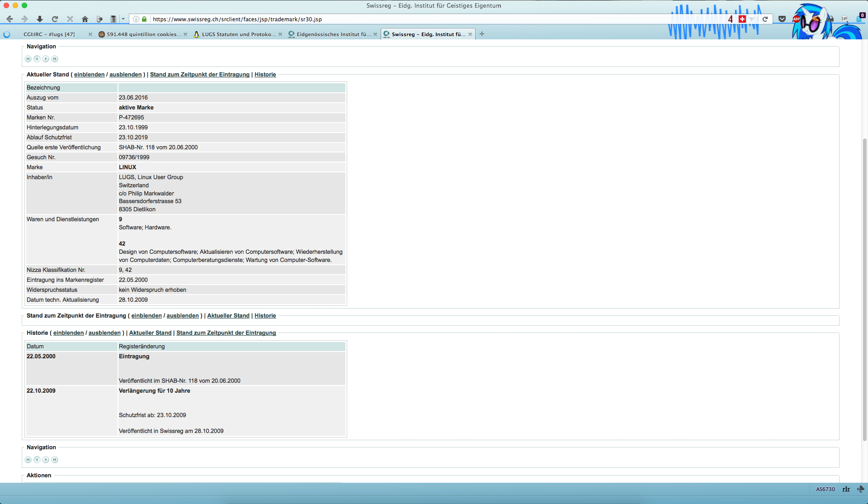Screen dimensions: 868x504
Task: Click the green padlock security icon
Action: click(x=145, y=19)
